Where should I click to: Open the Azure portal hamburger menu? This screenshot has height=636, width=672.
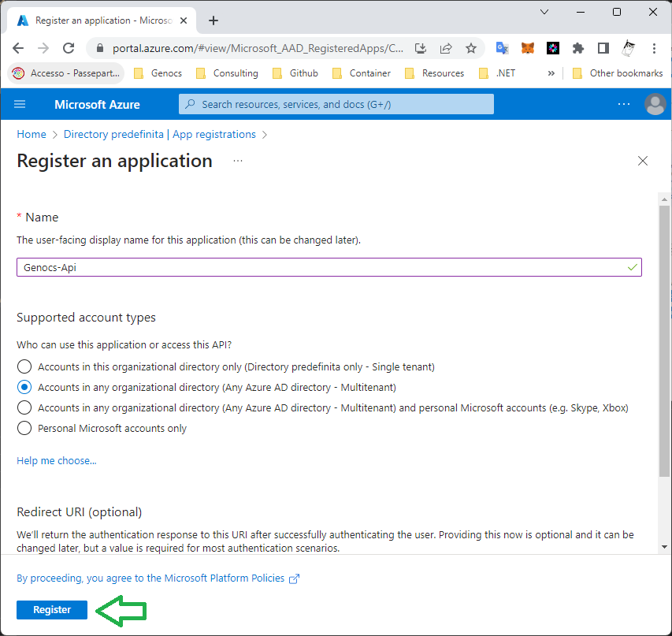(20, 104)
